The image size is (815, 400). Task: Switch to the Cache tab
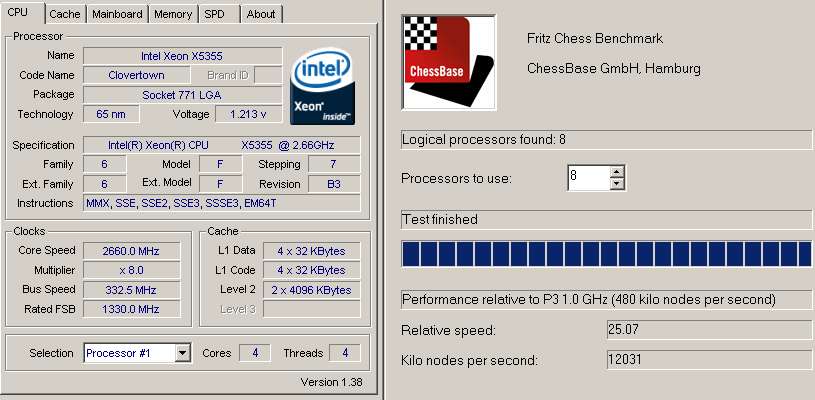coord(64,15)
